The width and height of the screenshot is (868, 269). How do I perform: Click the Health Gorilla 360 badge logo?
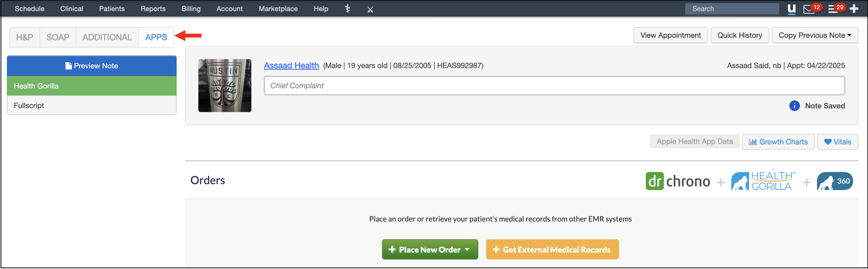click(834, 181)
